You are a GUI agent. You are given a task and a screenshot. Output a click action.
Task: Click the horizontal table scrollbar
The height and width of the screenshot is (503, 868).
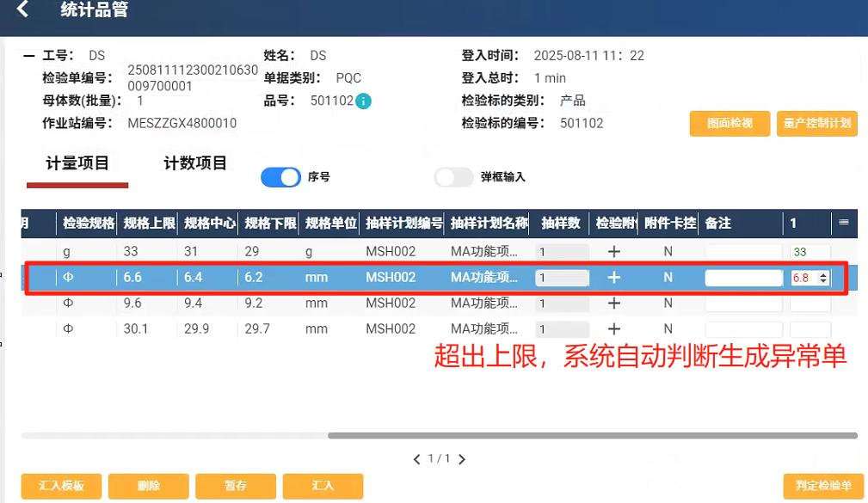593,435
